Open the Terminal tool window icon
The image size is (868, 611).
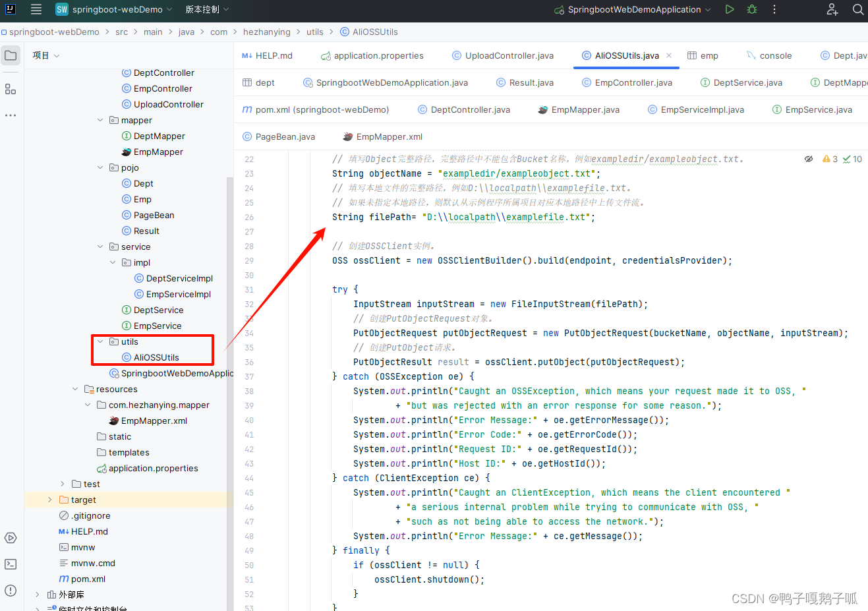(x=11, y=564)
